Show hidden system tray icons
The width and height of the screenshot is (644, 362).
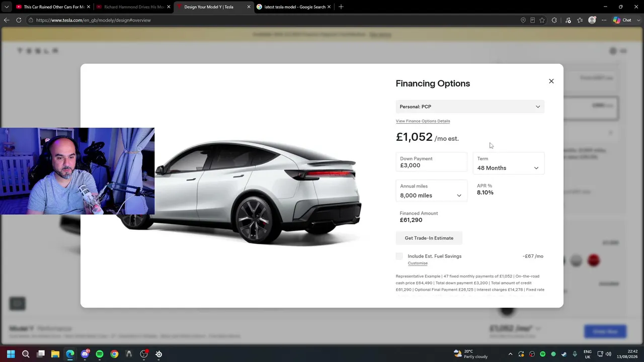click(x=510, y=354)
